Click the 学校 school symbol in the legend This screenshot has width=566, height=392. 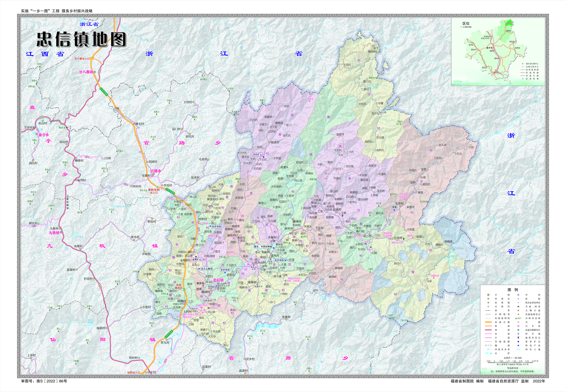point(518,295)
